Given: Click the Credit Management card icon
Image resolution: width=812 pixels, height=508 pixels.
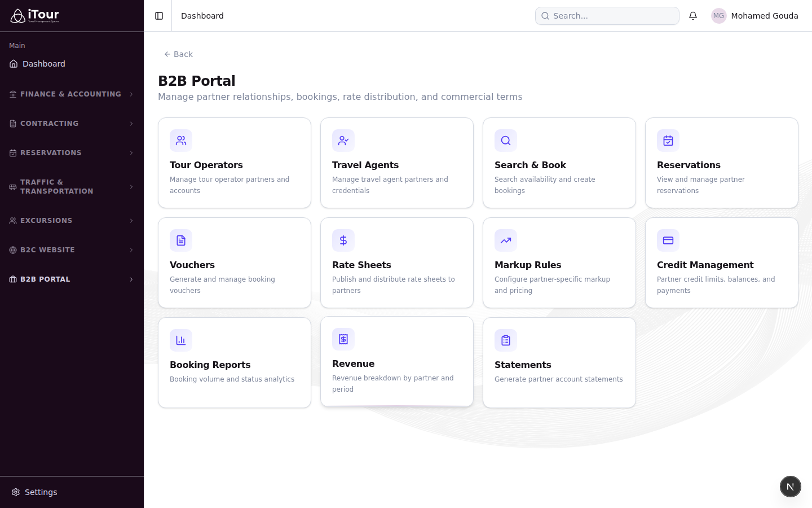Looking at the screenshot, I should [668, 240].
